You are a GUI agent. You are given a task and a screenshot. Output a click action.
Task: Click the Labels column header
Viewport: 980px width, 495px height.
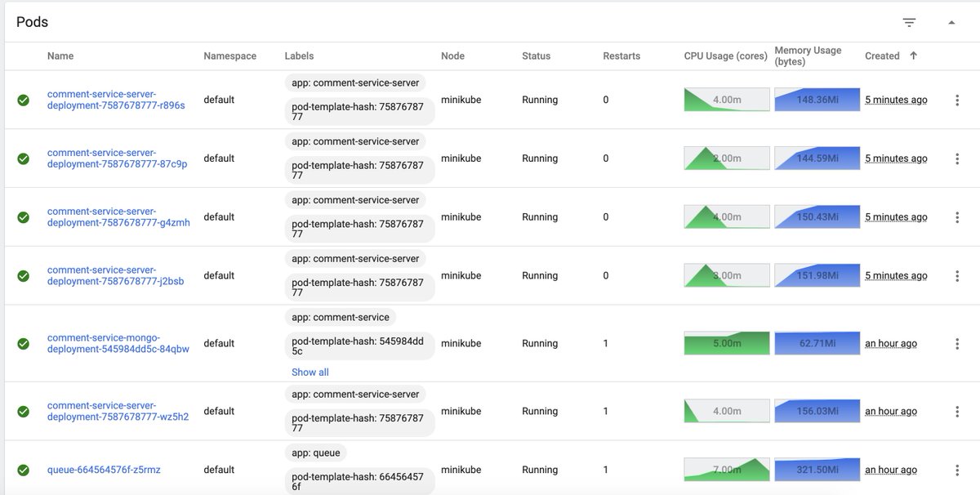(299, 56)
